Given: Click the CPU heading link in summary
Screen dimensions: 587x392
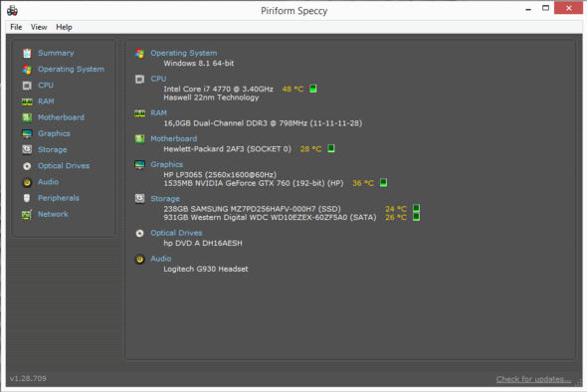Looking at the screenshot, I should [x=158, y=79].
